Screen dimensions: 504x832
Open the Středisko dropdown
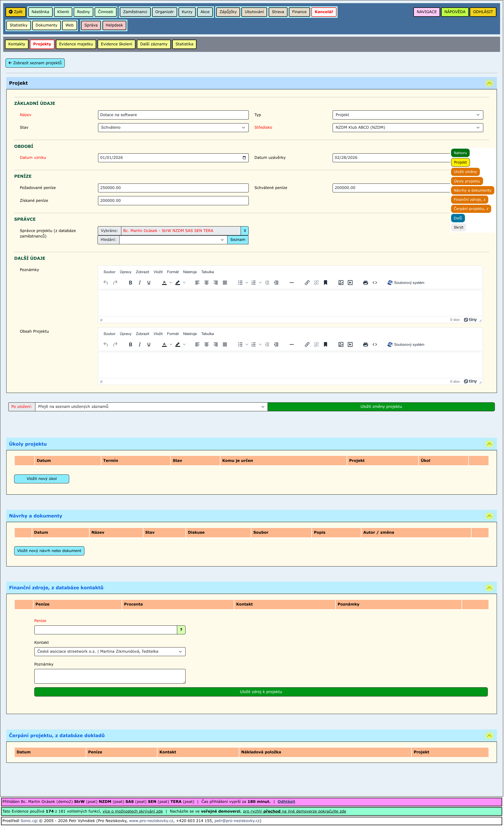tap(408, 128)
